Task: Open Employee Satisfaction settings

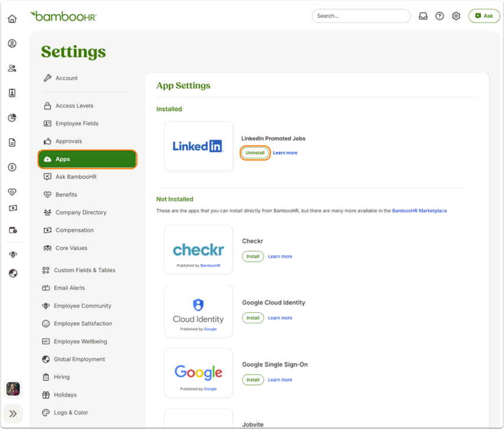Action: coord(77,324)
